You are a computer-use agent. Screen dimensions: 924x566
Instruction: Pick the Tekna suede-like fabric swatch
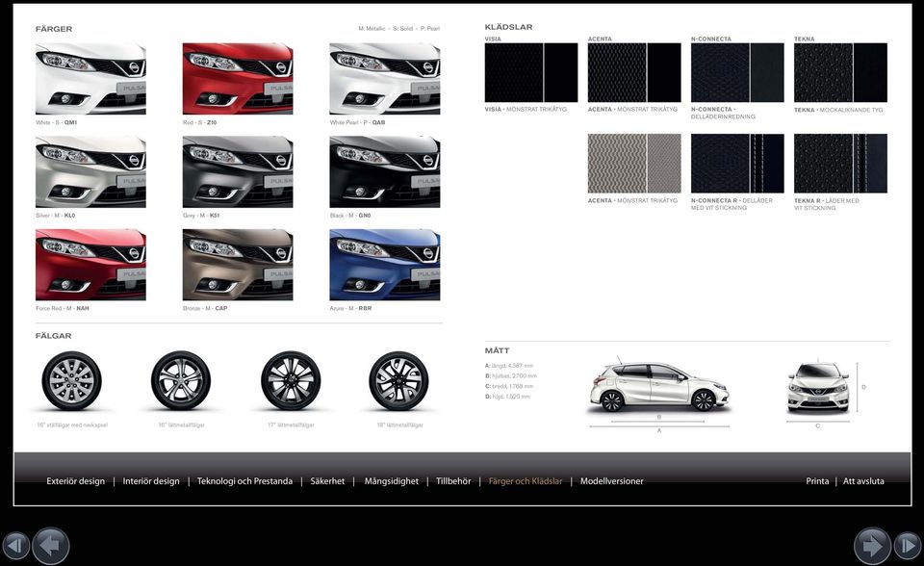pos(840,72)
